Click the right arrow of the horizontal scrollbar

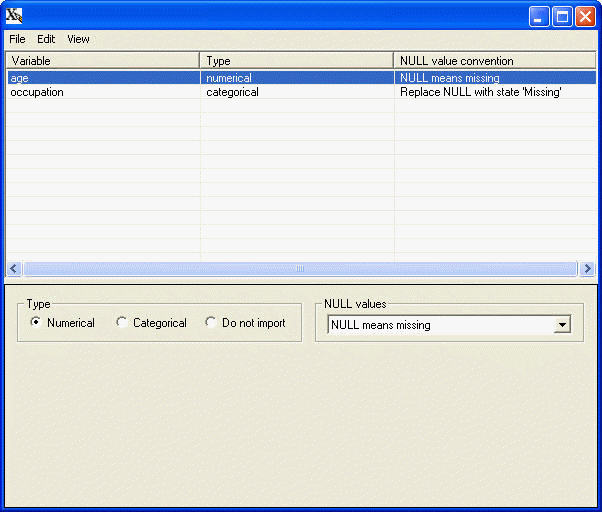pos(587,269)
